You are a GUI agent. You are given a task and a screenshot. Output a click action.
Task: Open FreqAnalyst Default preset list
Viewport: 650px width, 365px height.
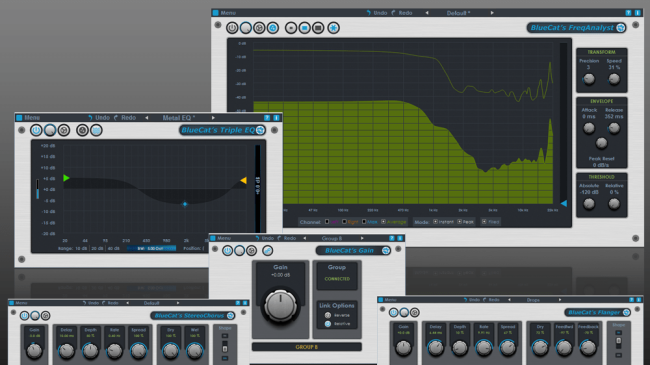point(458,13)
